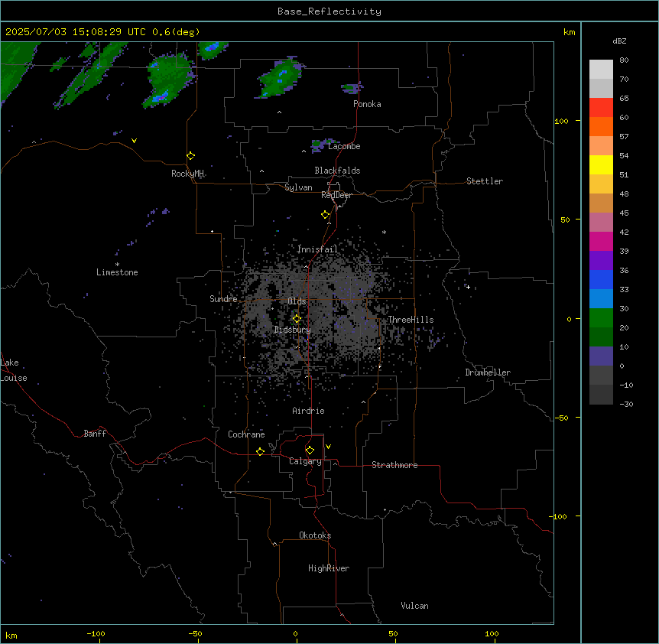Screen dimensions: 659x644
Task: Click the RedDeer city label
Action: click(336, 195)
